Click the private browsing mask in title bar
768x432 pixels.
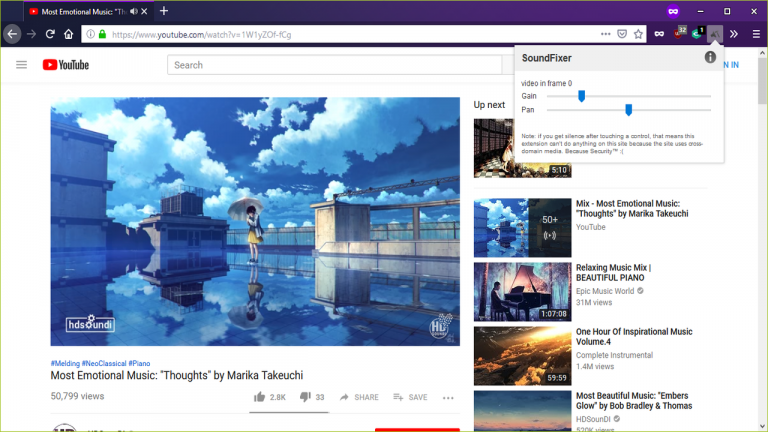click(673, 11)
